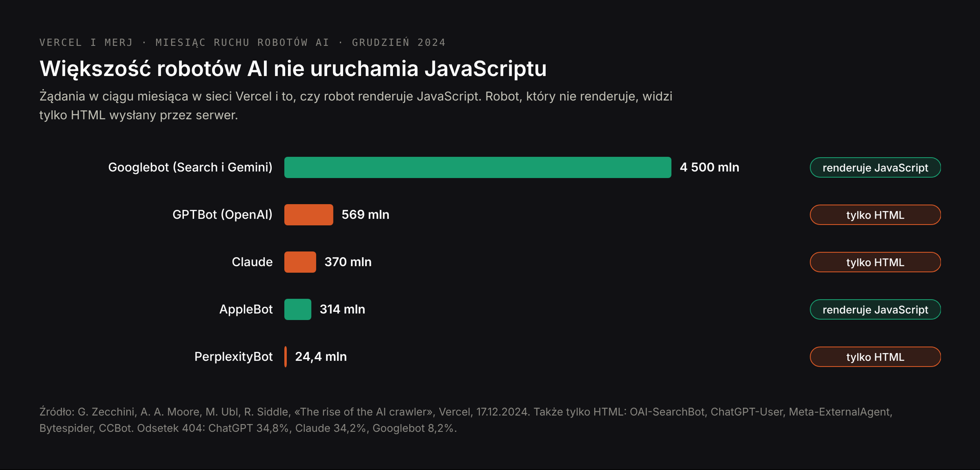980x470 pixels.
Task: Click 'tylko HTML' badge in GPTBot row
Action: 875,215
